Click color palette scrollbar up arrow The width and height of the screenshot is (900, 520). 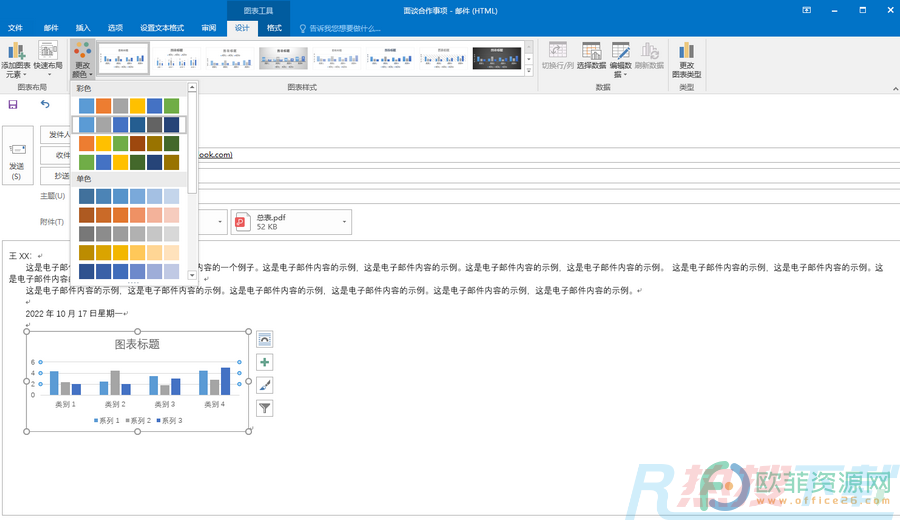point(192,87)
